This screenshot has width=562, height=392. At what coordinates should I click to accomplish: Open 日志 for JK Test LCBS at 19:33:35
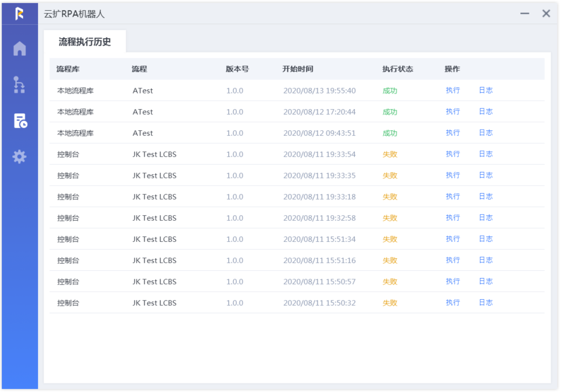coord(486,175)
